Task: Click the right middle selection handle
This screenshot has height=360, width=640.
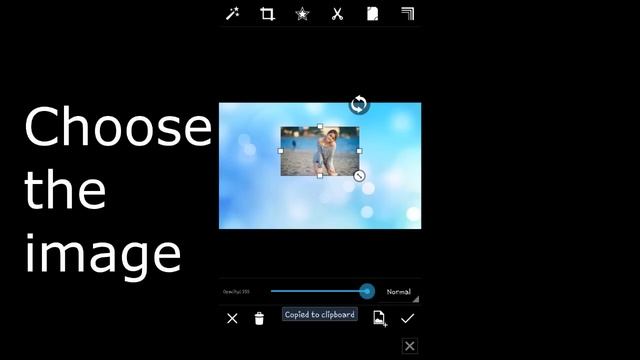Action: pos(359,151)
